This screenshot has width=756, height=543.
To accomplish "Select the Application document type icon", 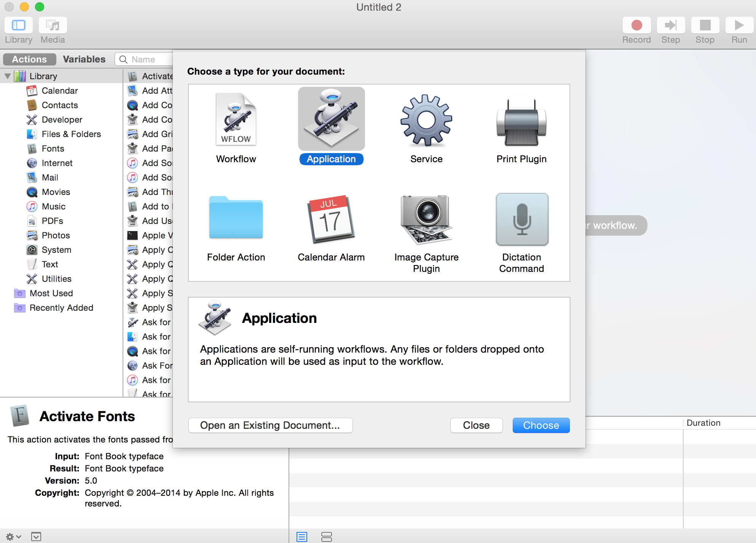I will (x=331, y=119).
